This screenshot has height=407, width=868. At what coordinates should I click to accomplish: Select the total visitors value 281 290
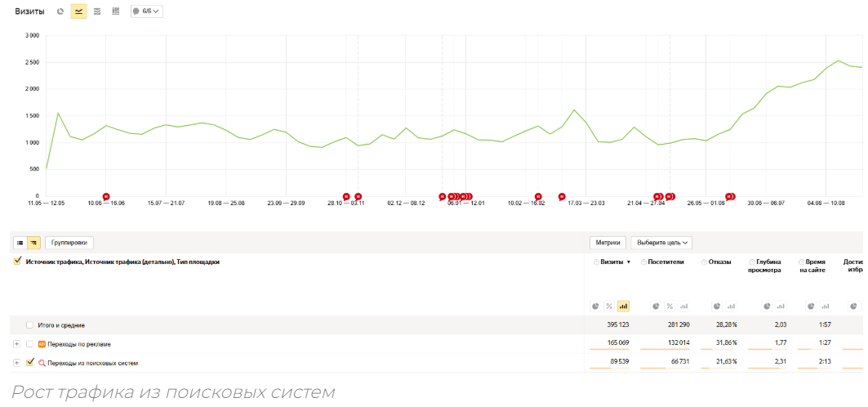click(678, 325)
